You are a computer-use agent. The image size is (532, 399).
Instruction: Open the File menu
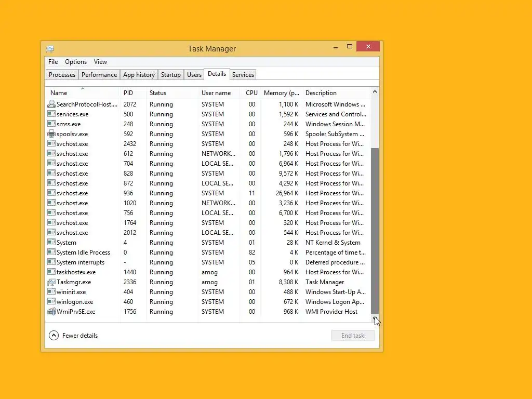click(53, 62)
